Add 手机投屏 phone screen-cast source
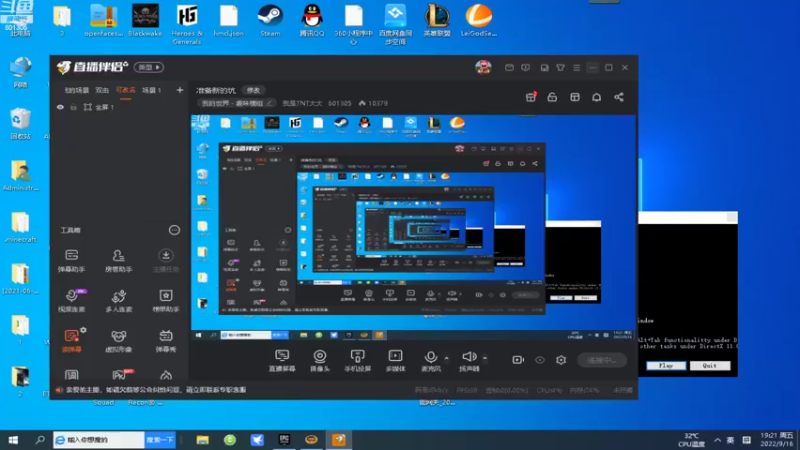800x450 pixels. point(357,360)
